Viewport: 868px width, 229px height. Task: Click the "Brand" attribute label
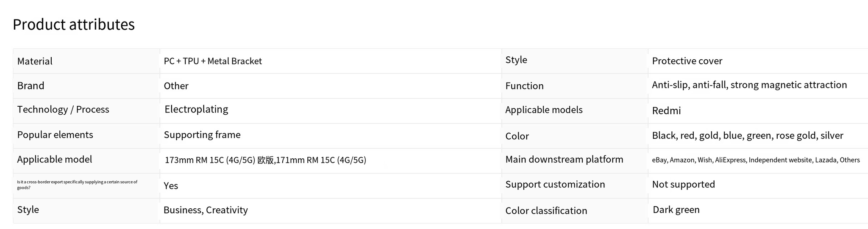[x=31, y=86]
